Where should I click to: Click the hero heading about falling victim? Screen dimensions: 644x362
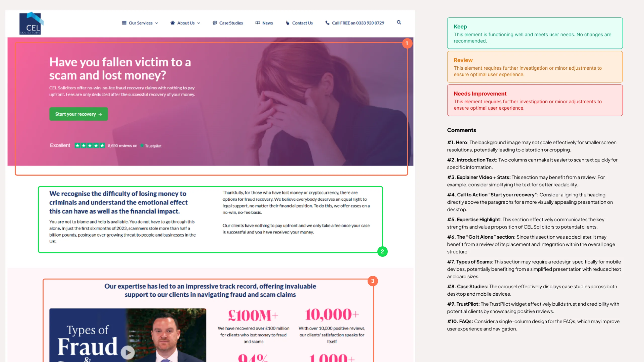120,69
